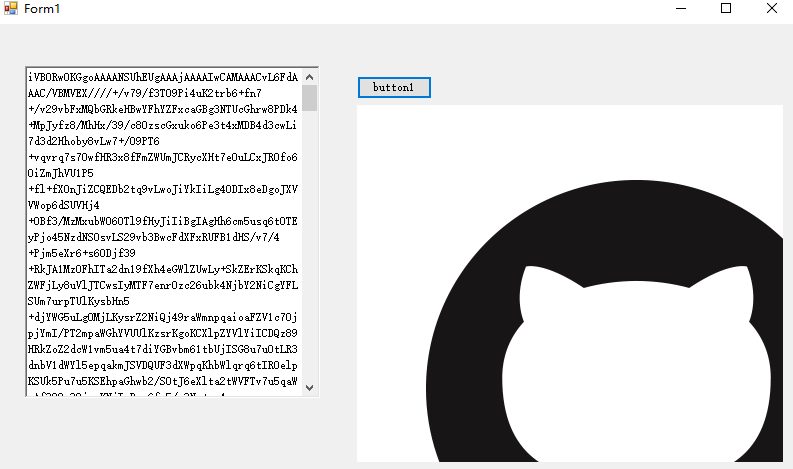Click the text line starting with KSUk5Pu7u5KSEh
The height and width of the screenshot is (469, 793).
coord(163,381)
